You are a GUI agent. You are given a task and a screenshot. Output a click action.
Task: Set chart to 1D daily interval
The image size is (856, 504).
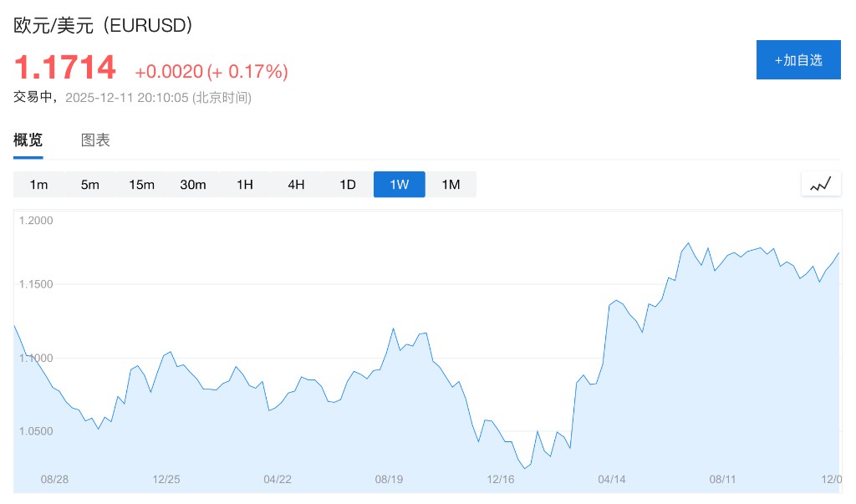pyautogui.click(x=348, y=185)
